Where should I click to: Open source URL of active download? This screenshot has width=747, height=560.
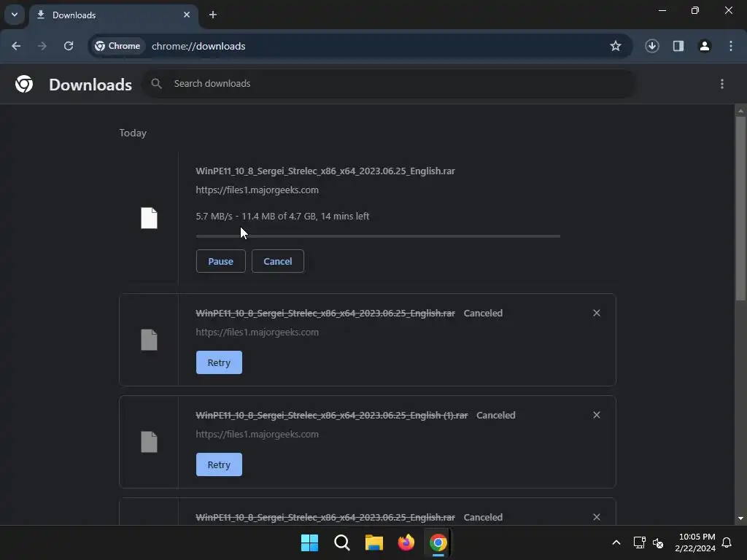coord(258,190)
